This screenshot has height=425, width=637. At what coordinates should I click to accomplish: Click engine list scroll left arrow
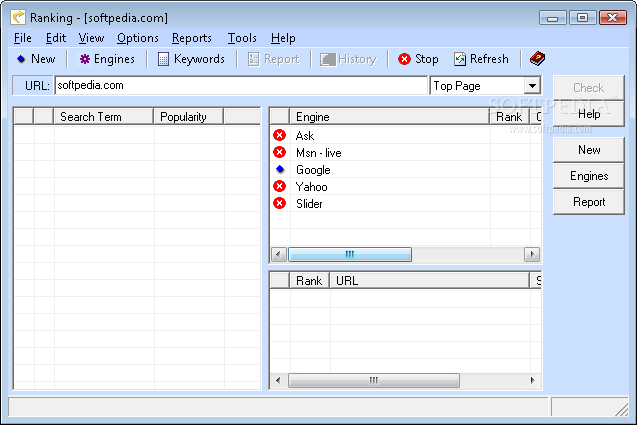pyautogui.click(x=278, y=254)
